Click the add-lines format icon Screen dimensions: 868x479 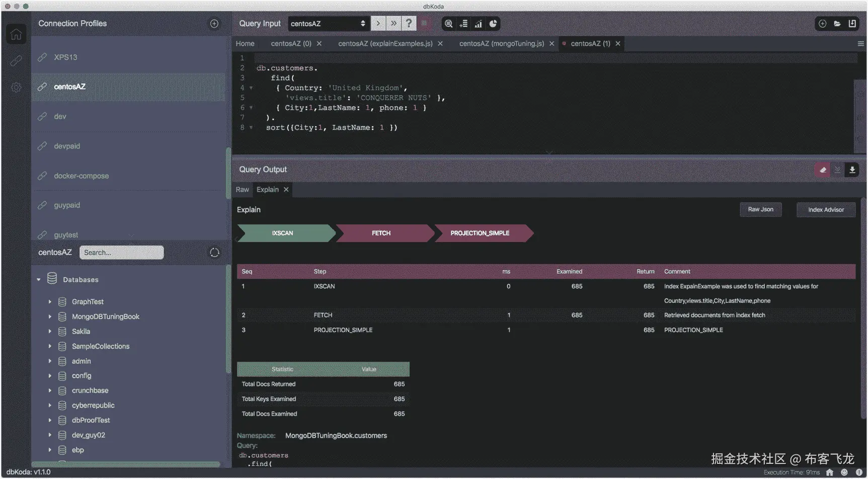463,24
